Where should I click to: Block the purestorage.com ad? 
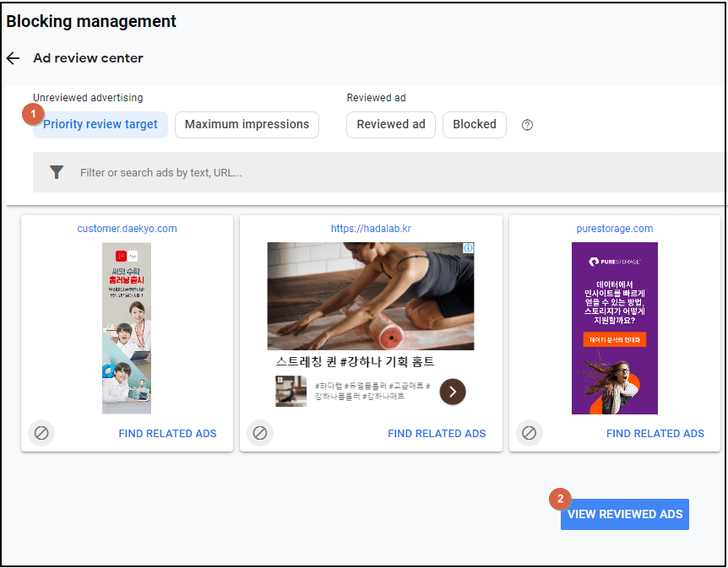click(529, 433)
